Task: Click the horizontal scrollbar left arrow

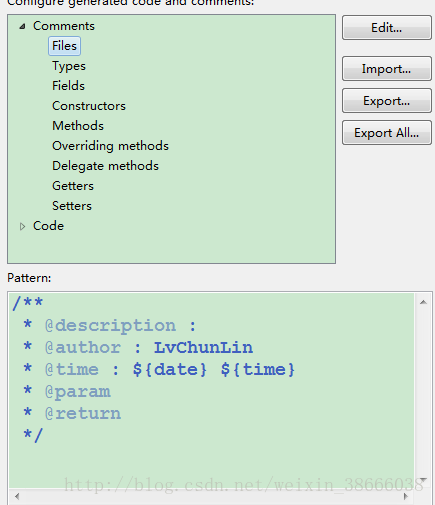Action: point(17,496)
